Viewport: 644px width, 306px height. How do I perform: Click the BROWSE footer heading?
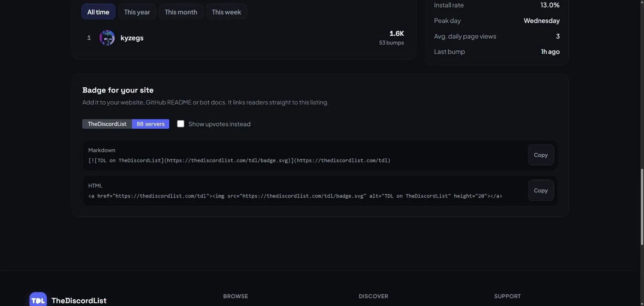click(x=235, y=296)
